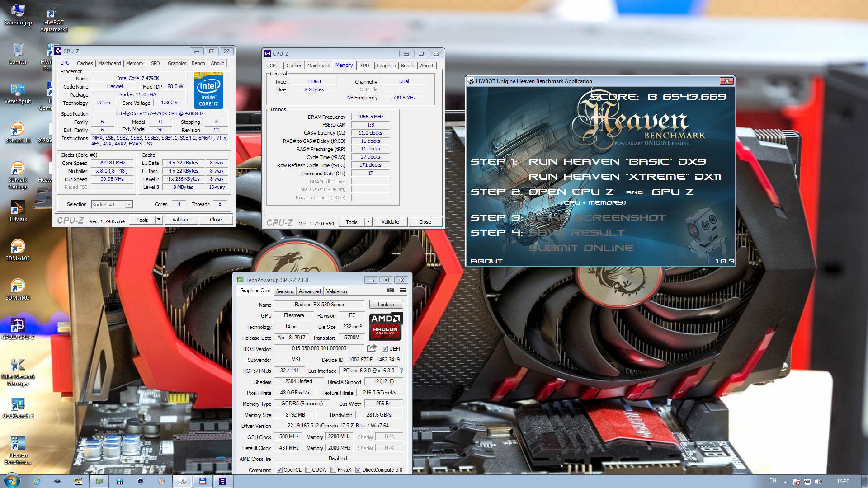
Task: Open Internet Explorer from the taskbar
Action: coord(37,481)
